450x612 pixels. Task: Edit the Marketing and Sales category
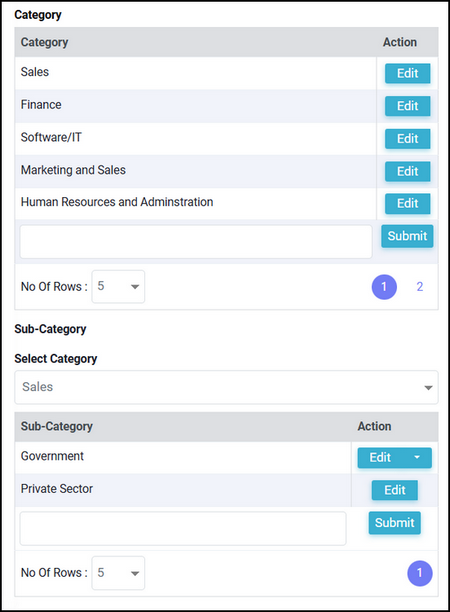[407, 171]
